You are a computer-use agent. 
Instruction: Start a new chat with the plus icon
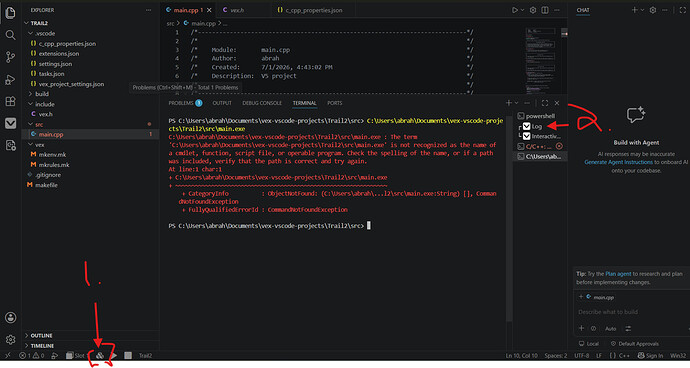(x=635, y=10)
